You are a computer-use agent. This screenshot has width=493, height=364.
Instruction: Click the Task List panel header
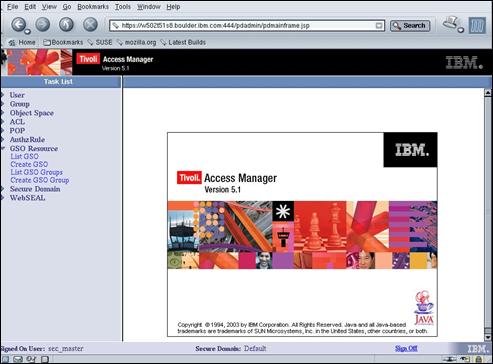(61, 82)
